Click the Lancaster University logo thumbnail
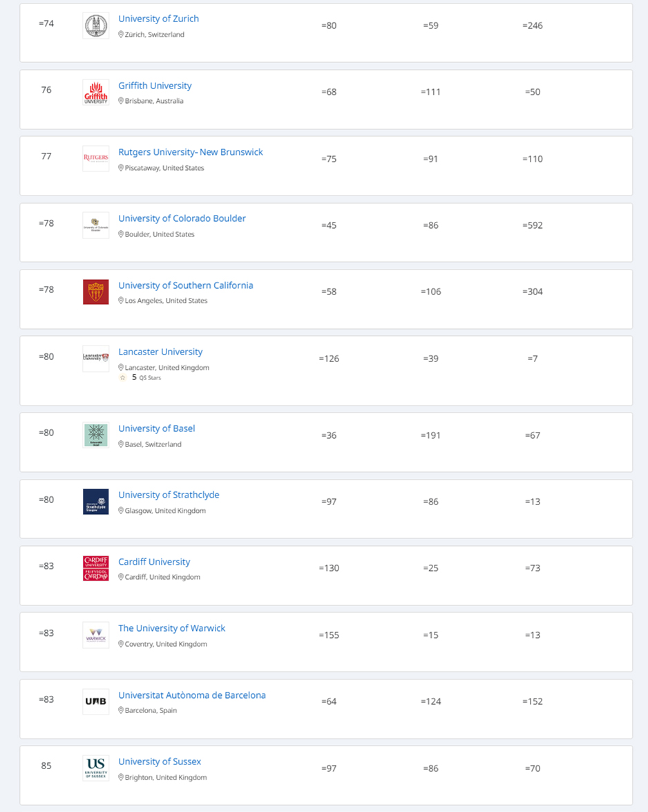Viewport: 648px width, 812px height. coord(95,358)
